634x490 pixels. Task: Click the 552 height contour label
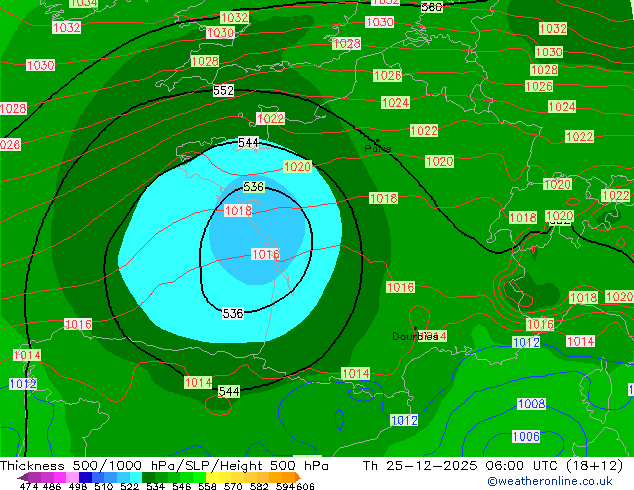223,91
